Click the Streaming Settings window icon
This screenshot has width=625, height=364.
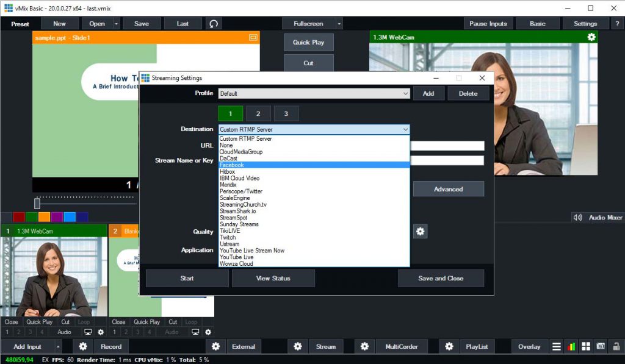(145, 78)
